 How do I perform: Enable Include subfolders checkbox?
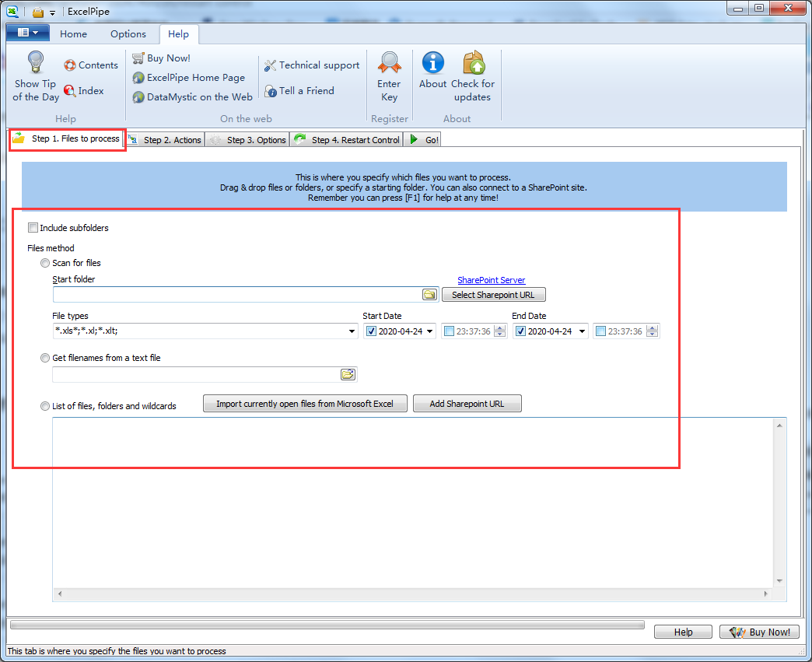click(x=33, y=227)
